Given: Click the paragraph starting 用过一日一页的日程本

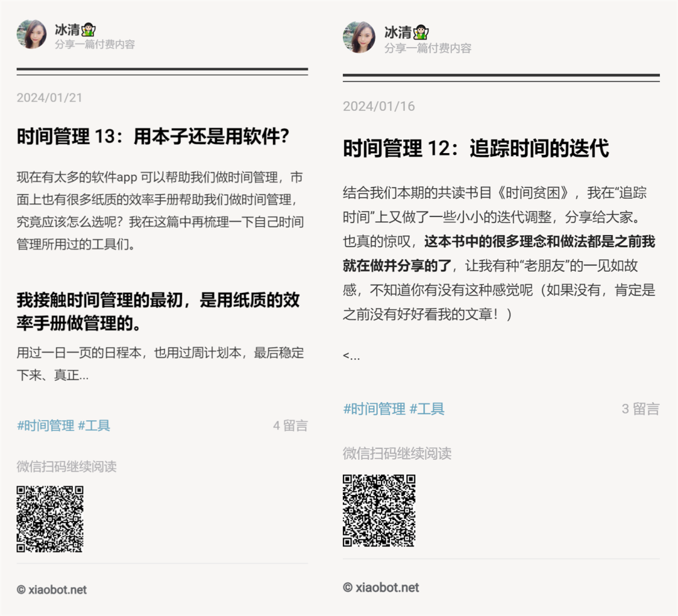Looking at the screenshot, I should click(x=161, y=364).
